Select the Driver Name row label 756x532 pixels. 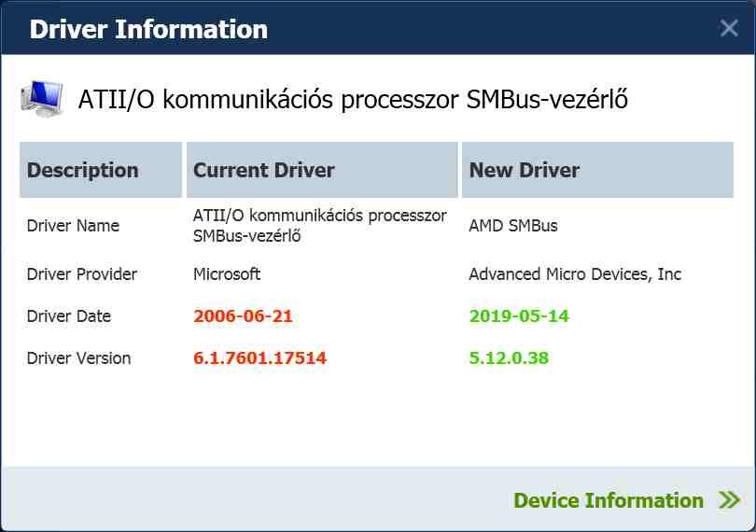(x=73, y=225)
